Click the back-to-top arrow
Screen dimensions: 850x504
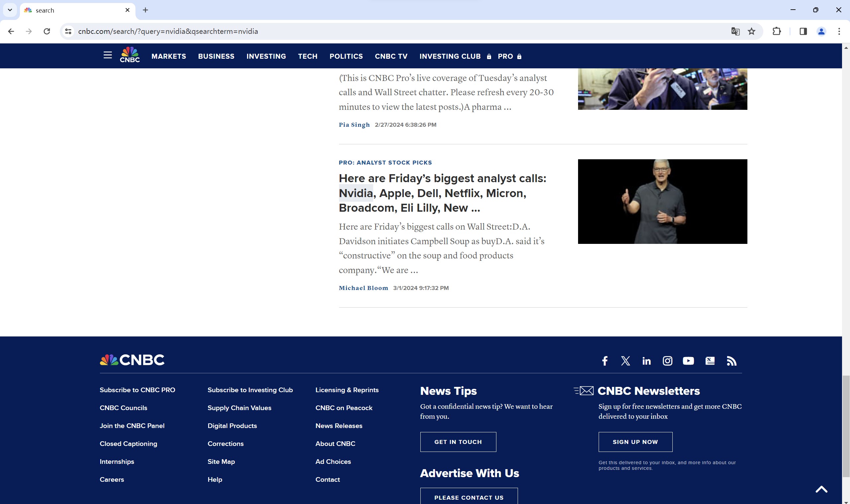point(821,489)
